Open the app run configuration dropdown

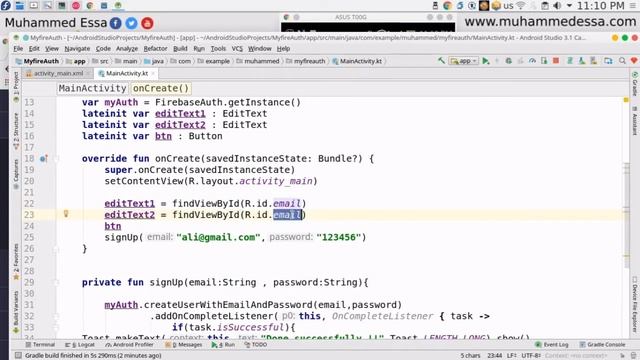(x=463, y=61)
